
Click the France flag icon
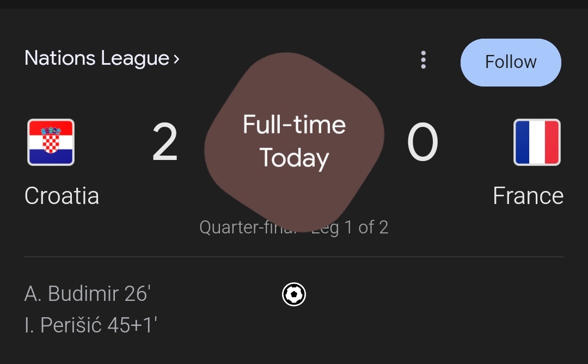537,143
